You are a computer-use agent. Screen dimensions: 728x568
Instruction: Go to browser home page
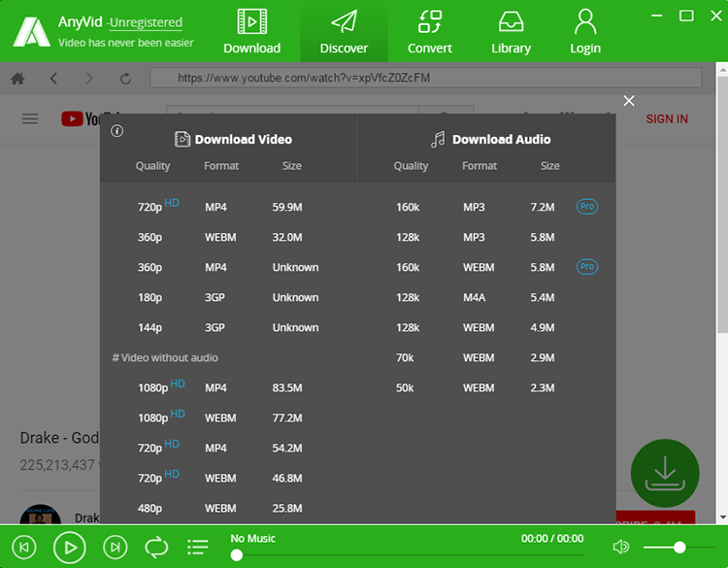pyautogui.click(x=17, y=78)
